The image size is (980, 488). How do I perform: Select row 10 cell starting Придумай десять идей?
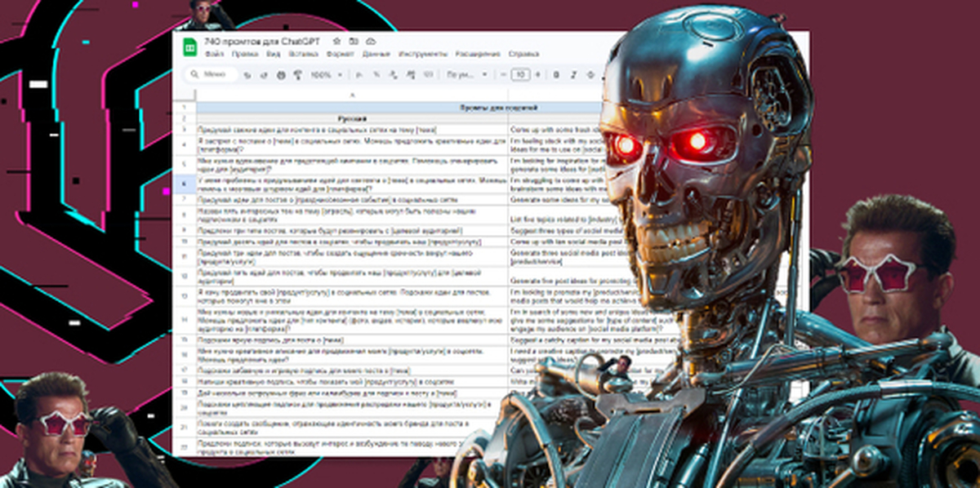click(351, 242)
